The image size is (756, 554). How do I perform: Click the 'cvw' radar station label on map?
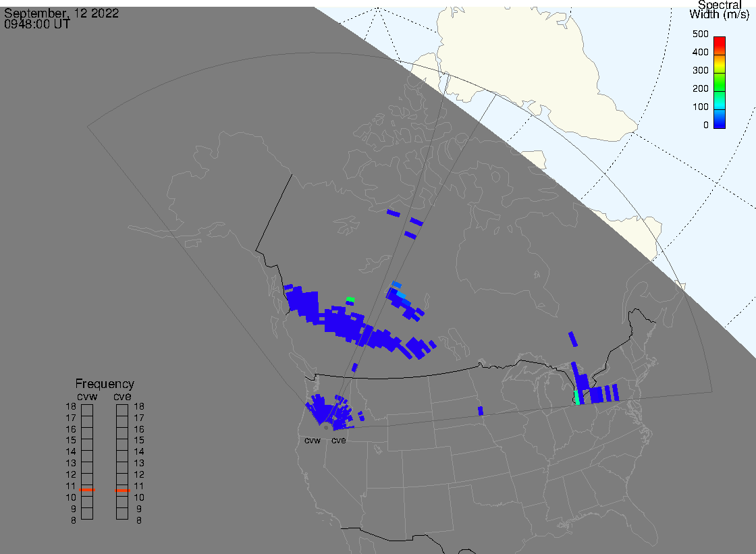[313, 441]
